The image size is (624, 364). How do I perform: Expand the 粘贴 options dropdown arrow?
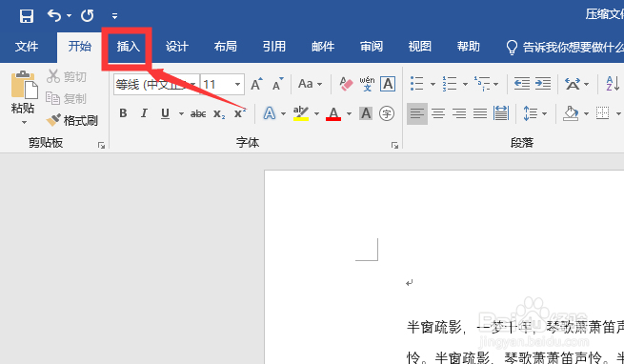click(x=24, y=122)
